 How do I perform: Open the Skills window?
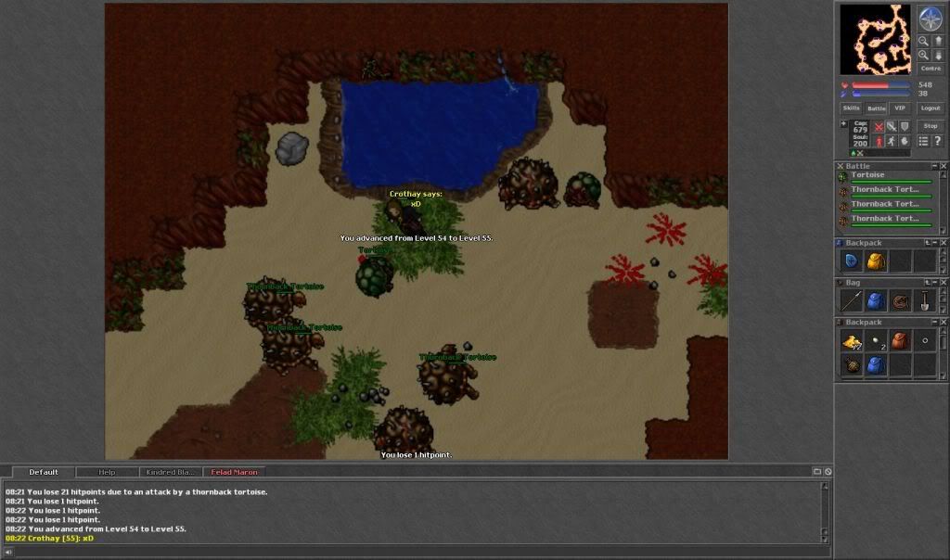click(x=851, y=108)
